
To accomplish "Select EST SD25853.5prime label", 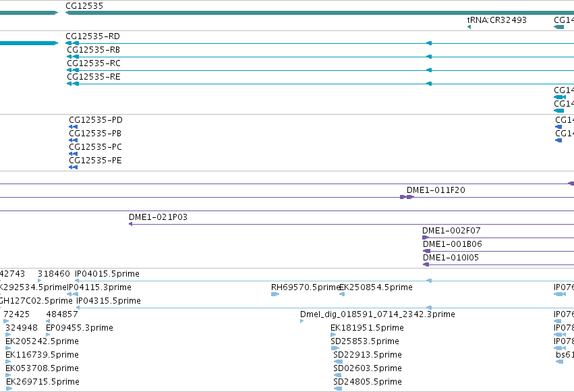I will tap(365, 342).
